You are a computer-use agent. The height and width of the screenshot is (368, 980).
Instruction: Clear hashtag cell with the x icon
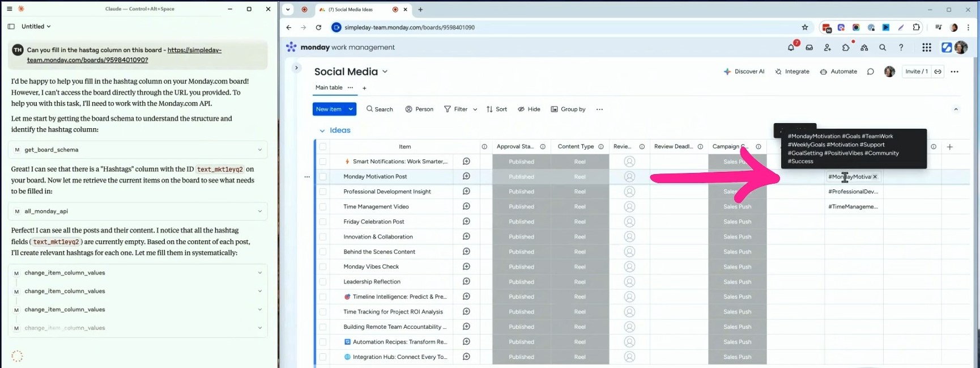875,177
